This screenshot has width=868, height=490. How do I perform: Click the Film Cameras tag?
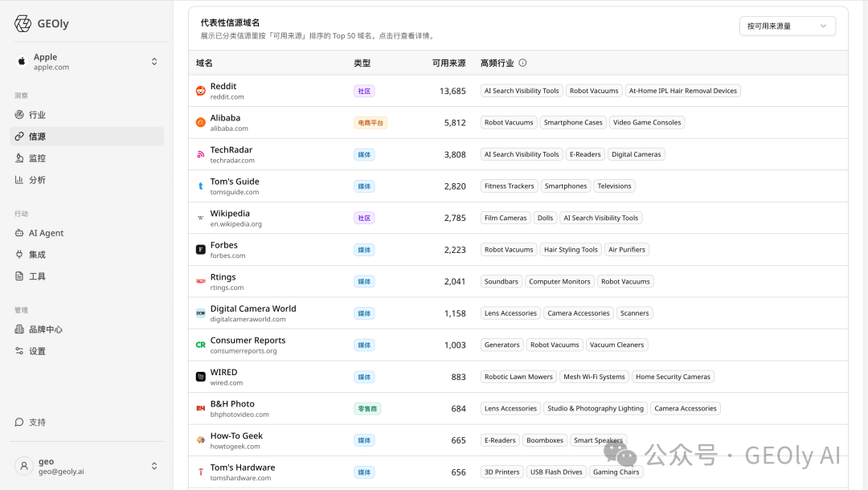506,218
